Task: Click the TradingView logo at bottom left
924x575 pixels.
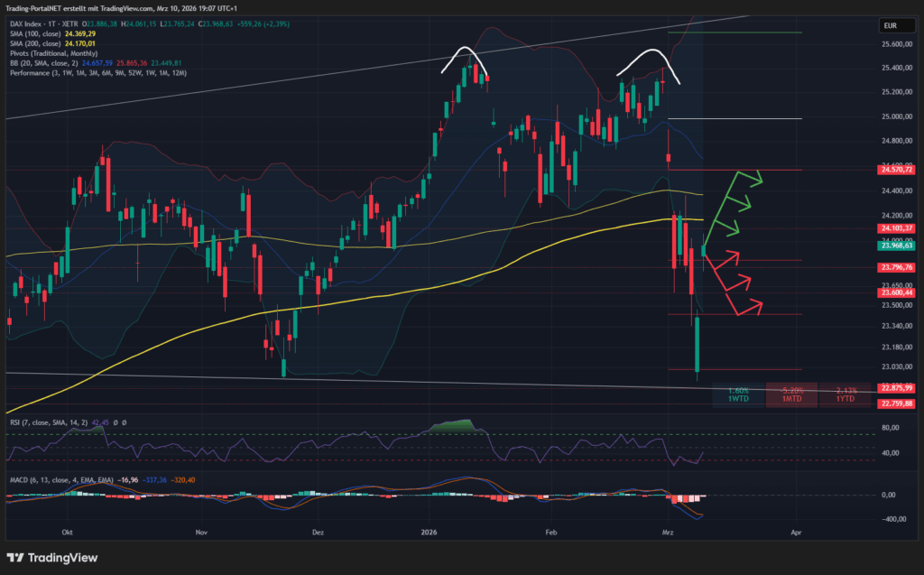Action: 52,557
